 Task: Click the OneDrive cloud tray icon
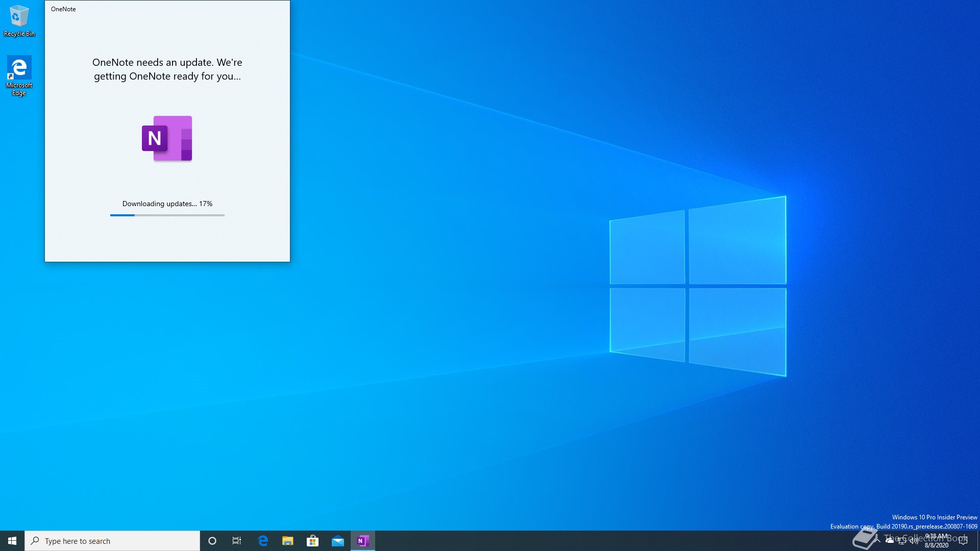(890, 541)
